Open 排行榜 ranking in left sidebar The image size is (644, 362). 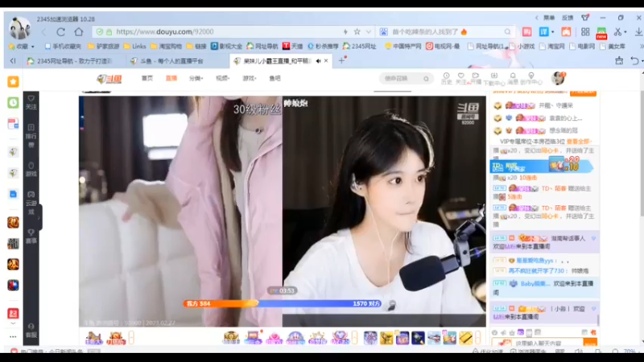tap(31, 136)
